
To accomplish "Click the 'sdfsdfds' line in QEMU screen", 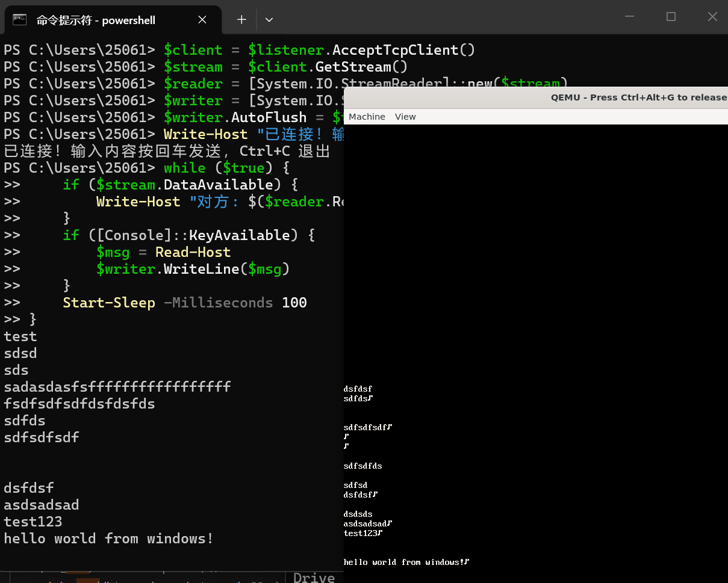I will (362, 466).
